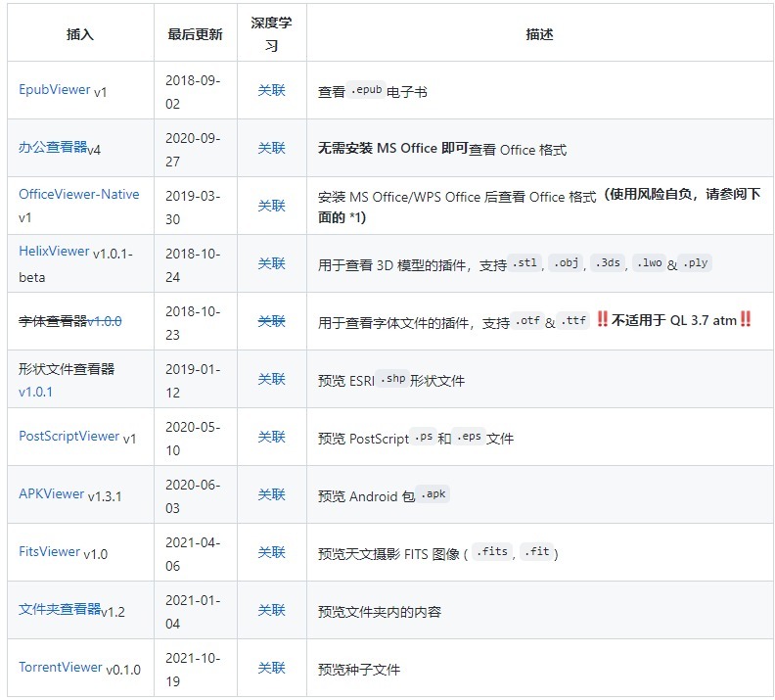Click the 描述 column header
The width and height of the screenshot is (775, 700).
point(539,34)
